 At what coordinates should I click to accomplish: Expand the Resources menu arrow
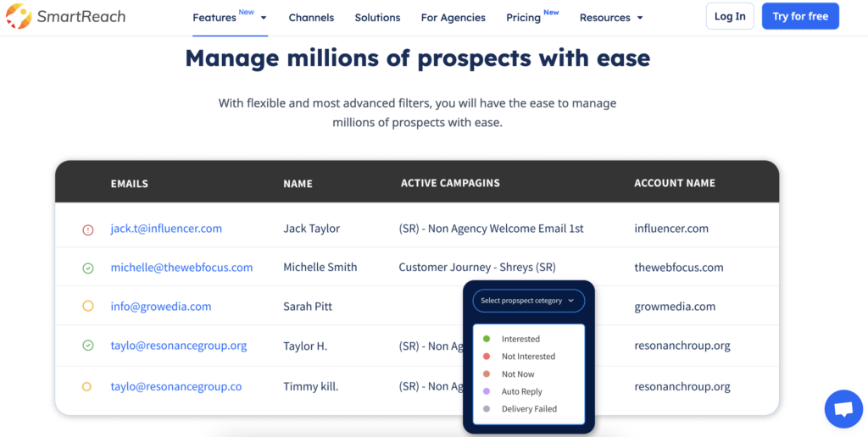640,18
